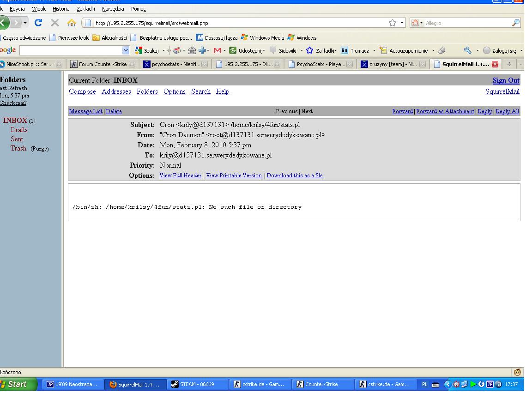Go to the home page icon
The height and width of the screenshot is (399, 532).
coord(71,23)
